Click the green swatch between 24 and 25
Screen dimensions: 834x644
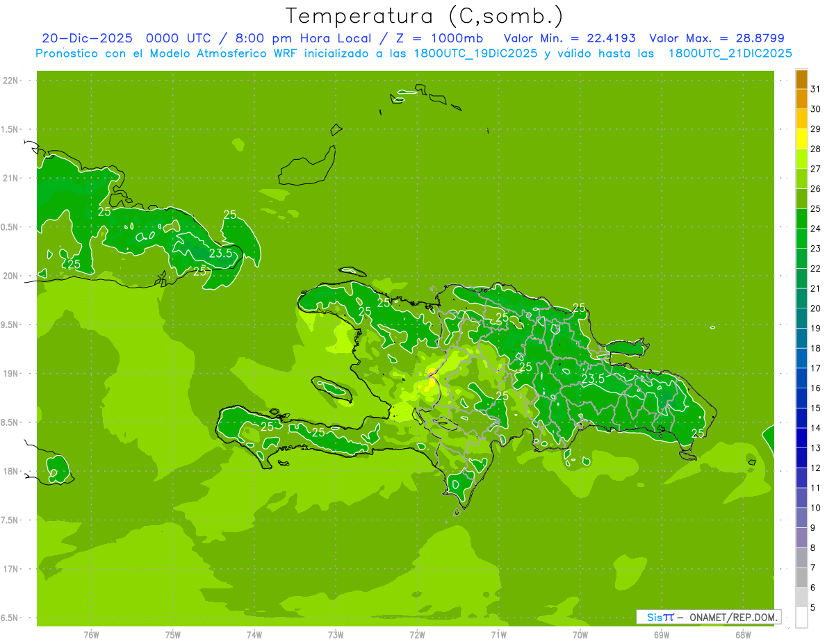[x=801, y=219]
